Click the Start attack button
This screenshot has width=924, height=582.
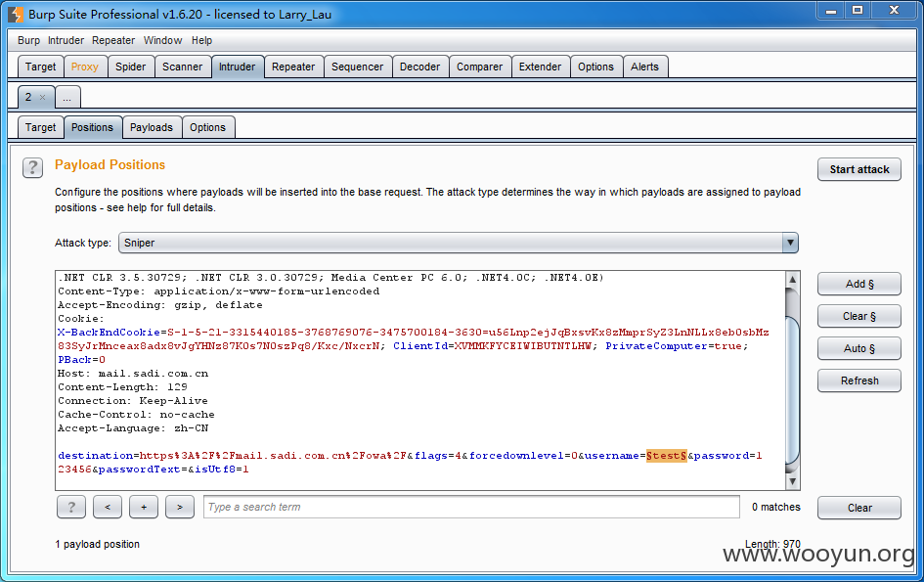pyautogui.click(x=859, y=169)
